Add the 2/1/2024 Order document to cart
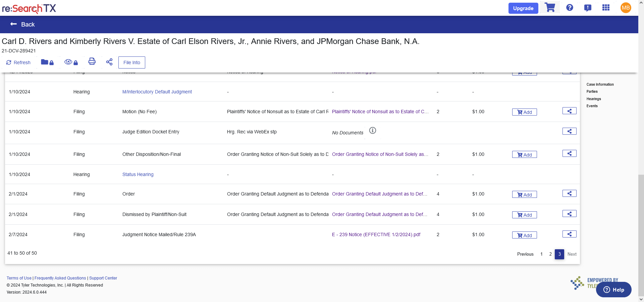 point(524,195)
